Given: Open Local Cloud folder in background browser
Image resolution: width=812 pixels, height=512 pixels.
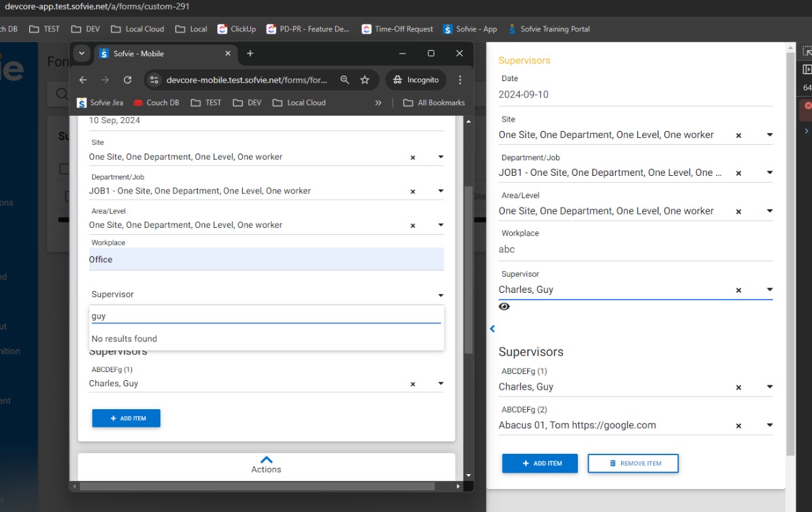Looking at the screenshot, I should pos(137,29).
